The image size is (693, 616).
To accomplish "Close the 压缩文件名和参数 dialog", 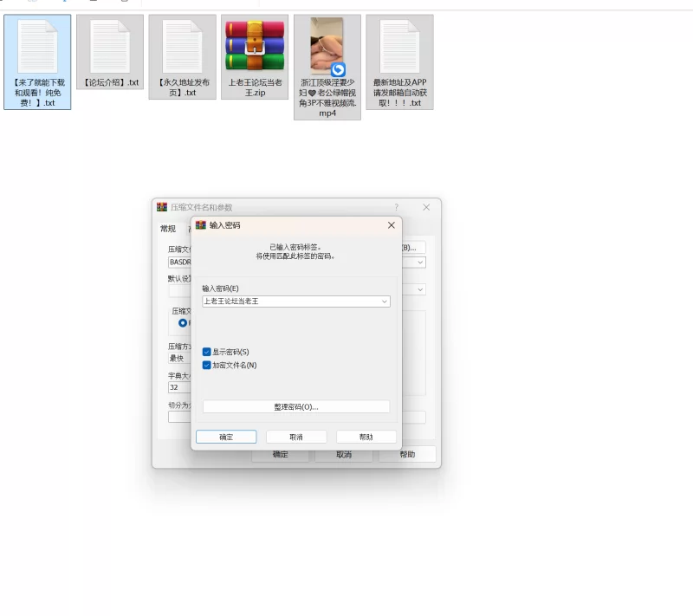I will click(426, 207).
